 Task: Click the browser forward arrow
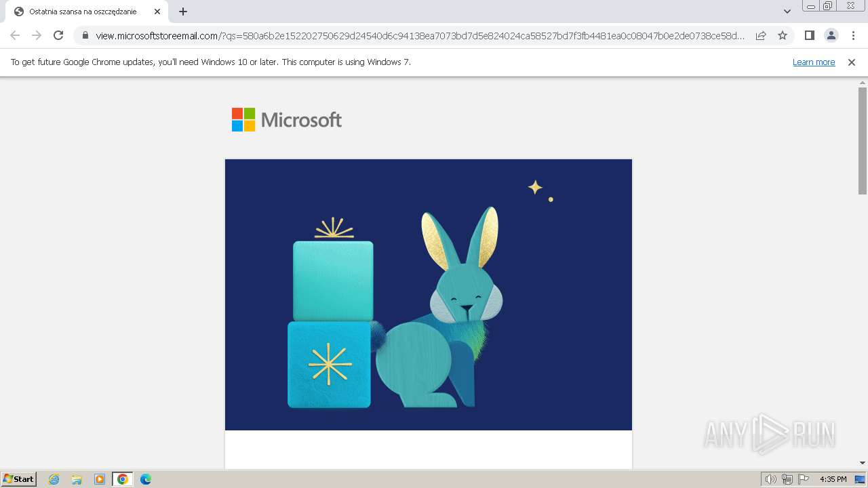[x=37, y=35]
